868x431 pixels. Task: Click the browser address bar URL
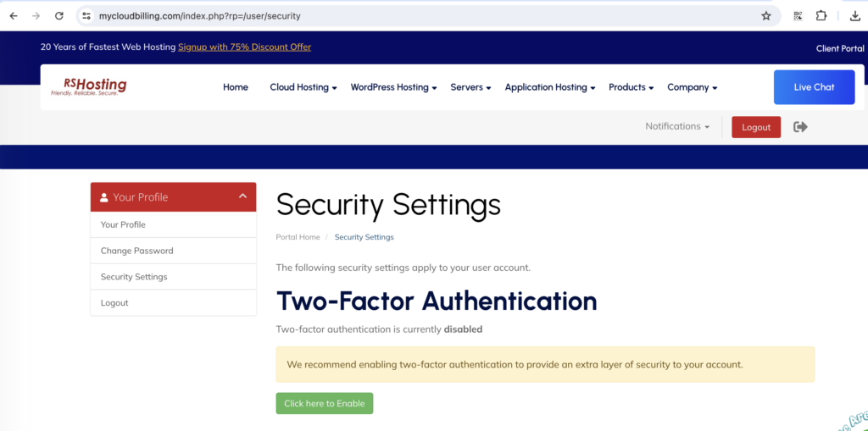click(x=200, y=16)
